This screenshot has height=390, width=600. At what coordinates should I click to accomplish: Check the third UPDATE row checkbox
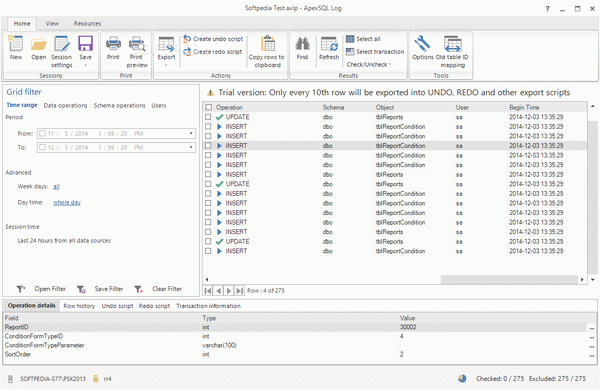(x=208, y=242)
